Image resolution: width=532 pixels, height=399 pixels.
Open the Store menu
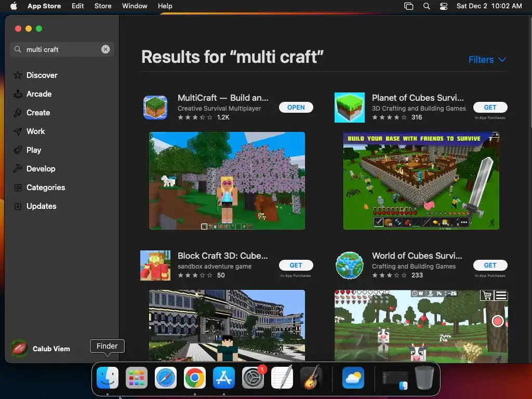103,6
